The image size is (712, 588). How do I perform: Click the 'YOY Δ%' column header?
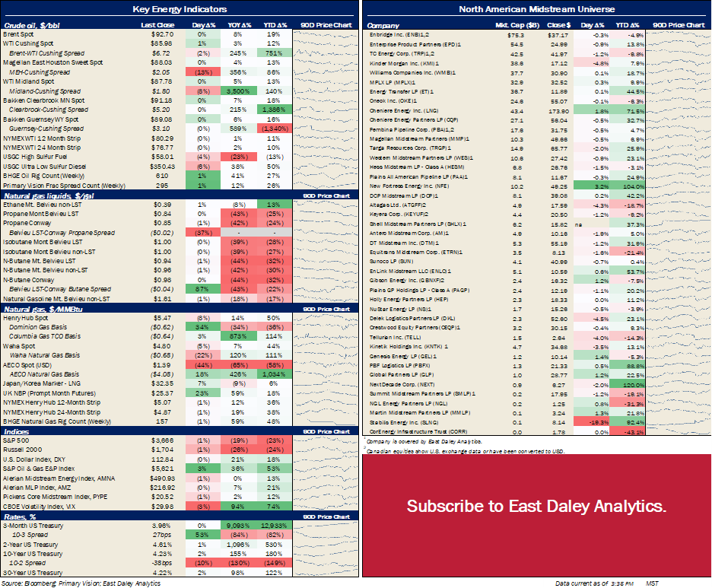(x=240, y=25)
